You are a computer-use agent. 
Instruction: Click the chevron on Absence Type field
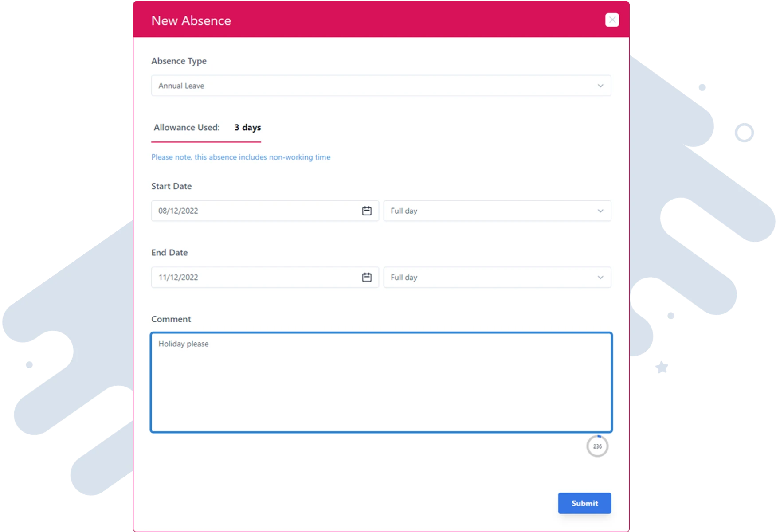point(601,86)
